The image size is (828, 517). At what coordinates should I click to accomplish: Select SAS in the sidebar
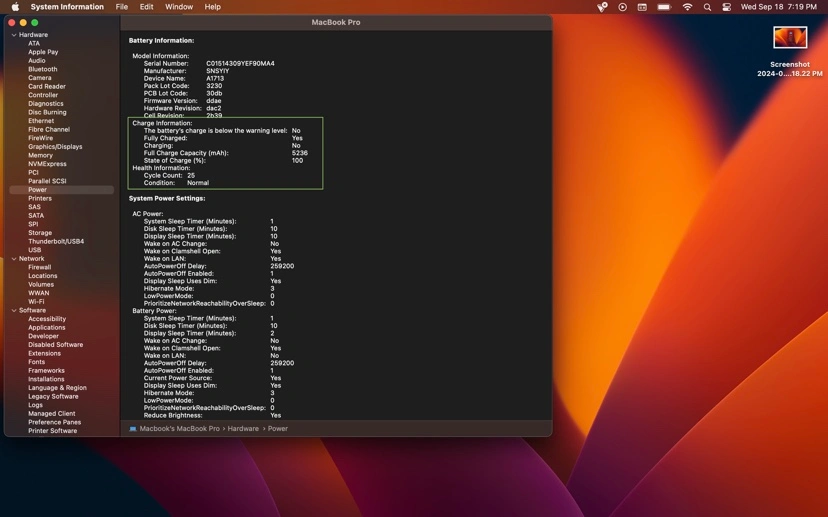(34, 207)
